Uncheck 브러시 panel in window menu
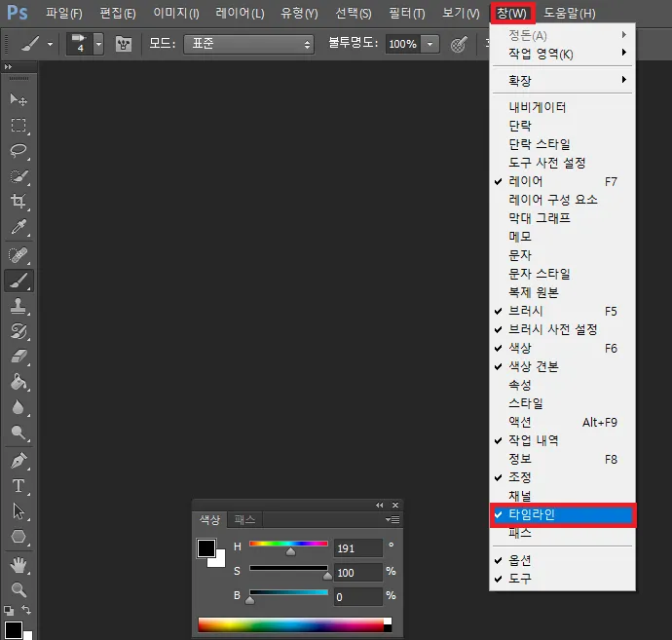Viewport: 672px width, 640px height. pos(562,311)
